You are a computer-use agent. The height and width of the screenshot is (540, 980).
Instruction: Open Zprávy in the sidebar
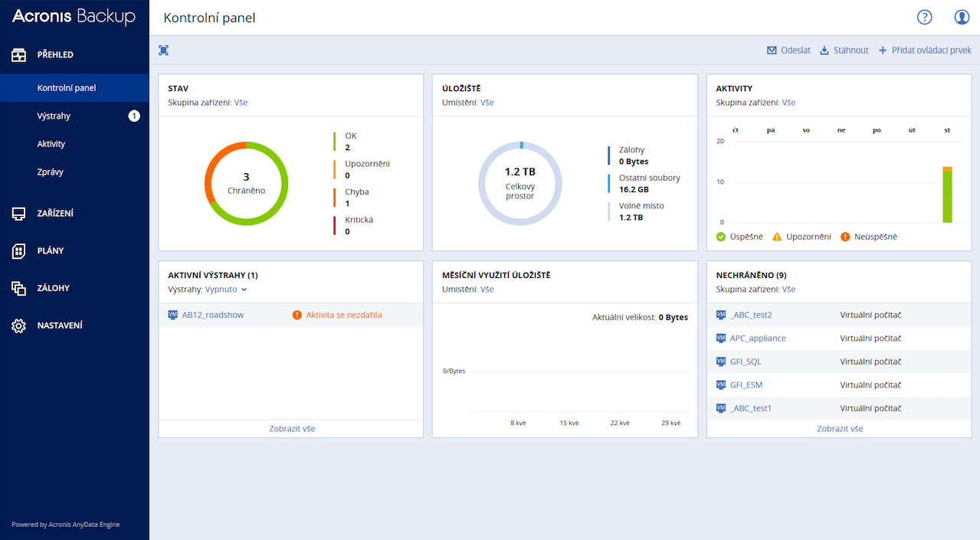(x=50, y=172)
